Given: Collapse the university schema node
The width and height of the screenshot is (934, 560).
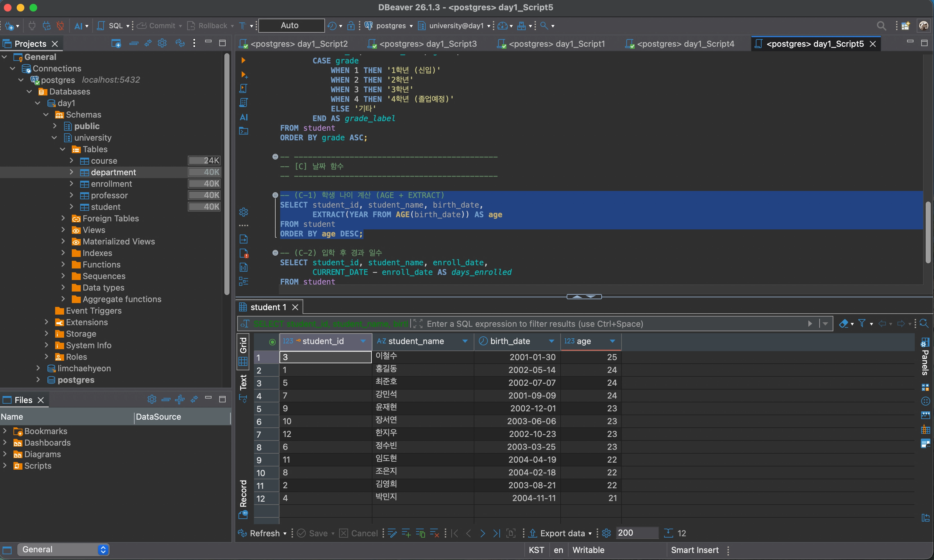Looking at the screenshot, I should 55,138.
